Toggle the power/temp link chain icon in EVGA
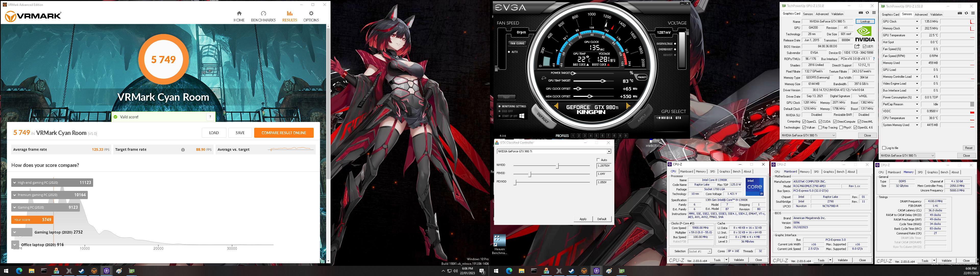The height and width of the screenshot is (276, 980). [544, 78]
